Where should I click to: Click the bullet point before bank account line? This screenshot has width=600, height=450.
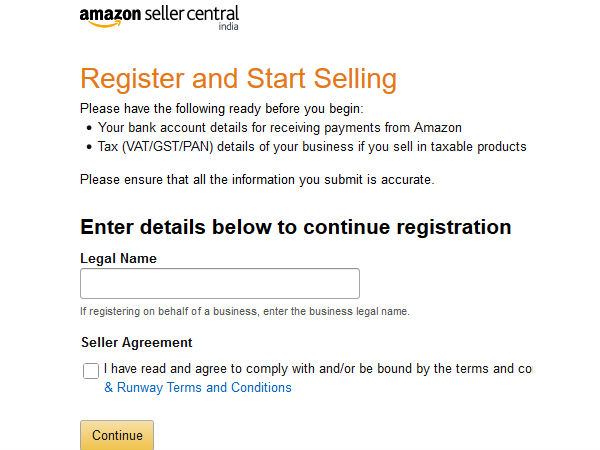click(x=89, y=128)
